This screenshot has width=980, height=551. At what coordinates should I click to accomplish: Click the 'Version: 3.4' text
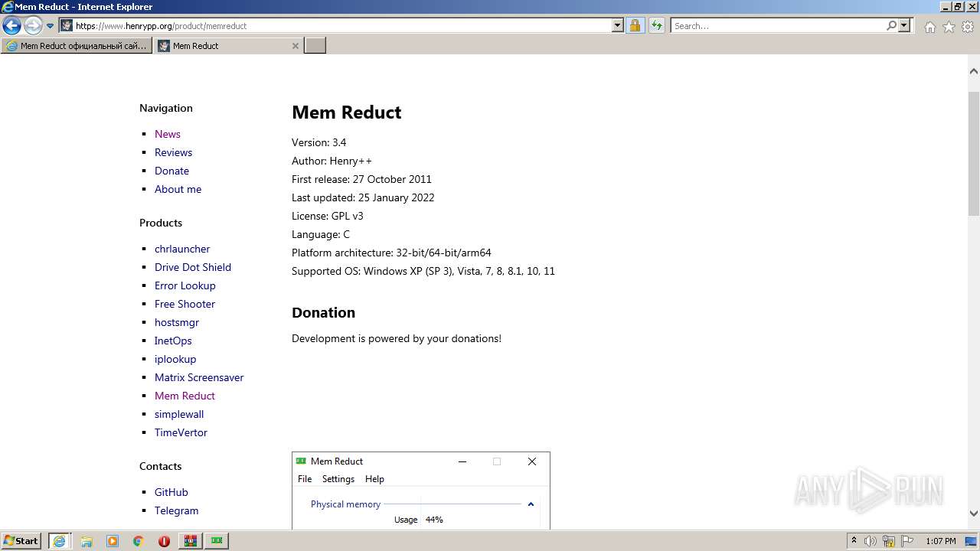pos(318,142)
